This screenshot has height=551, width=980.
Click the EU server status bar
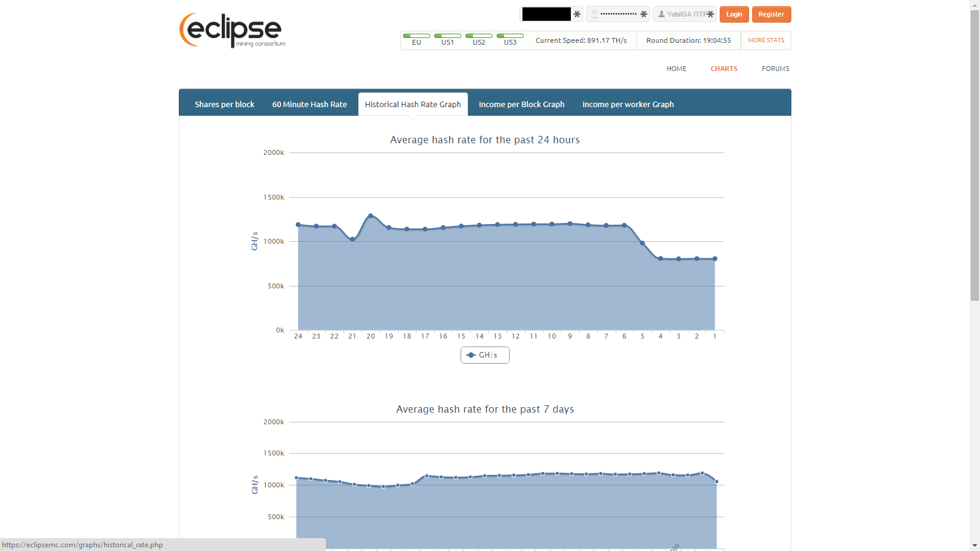(x=417, y=36)
